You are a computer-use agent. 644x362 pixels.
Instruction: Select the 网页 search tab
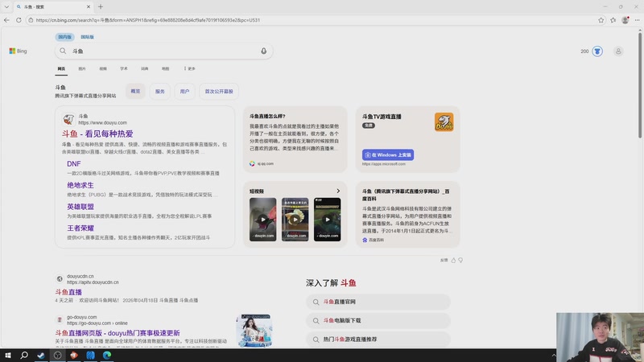(x=61, y=68)
